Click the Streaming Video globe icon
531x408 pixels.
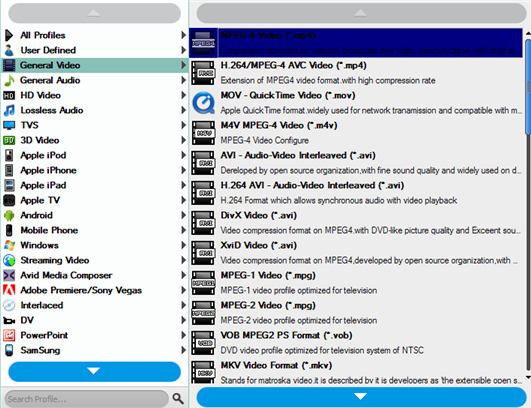point(9,260)
